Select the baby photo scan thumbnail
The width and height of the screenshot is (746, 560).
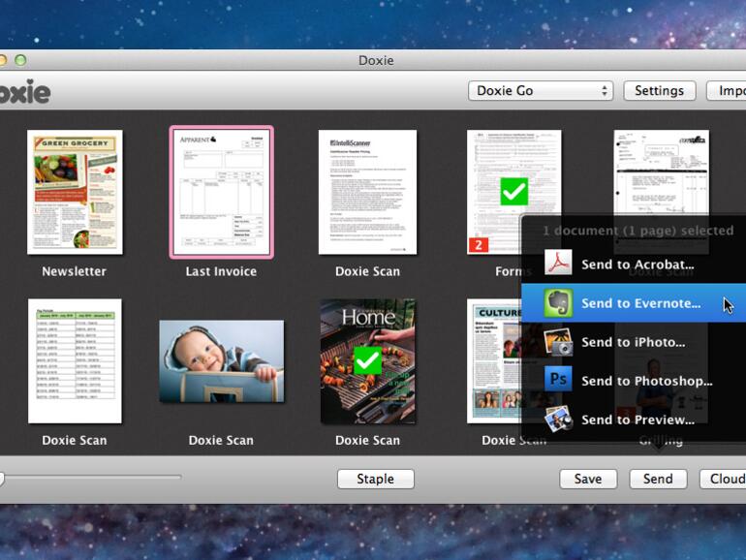click(x=221, y=361)
